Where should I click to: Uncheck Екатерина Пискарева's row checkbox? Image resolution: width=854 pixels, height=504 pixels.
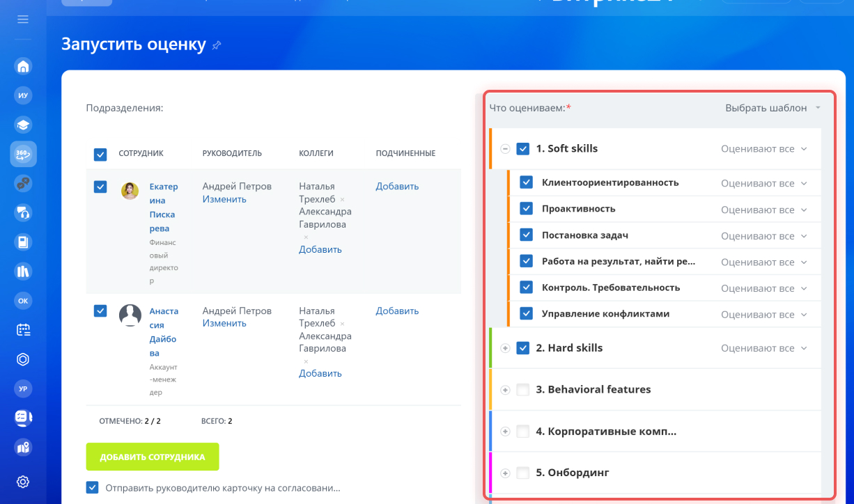click(x=100, y=187)
